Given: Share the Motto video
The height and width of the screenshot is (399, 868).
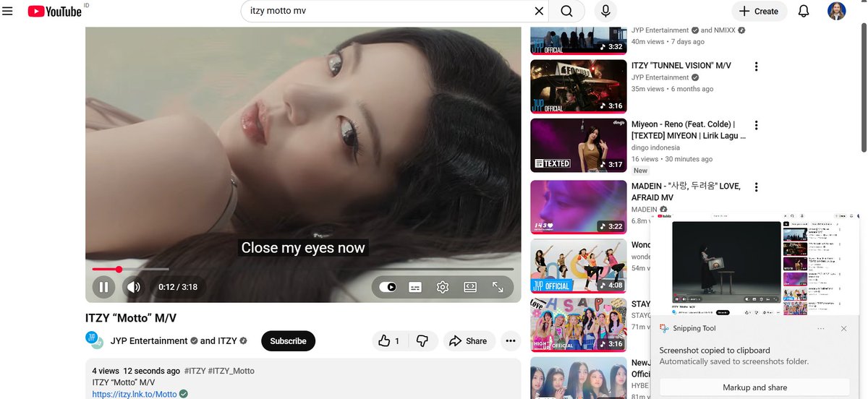Looking at the screenshot, I should coord(469,341).
